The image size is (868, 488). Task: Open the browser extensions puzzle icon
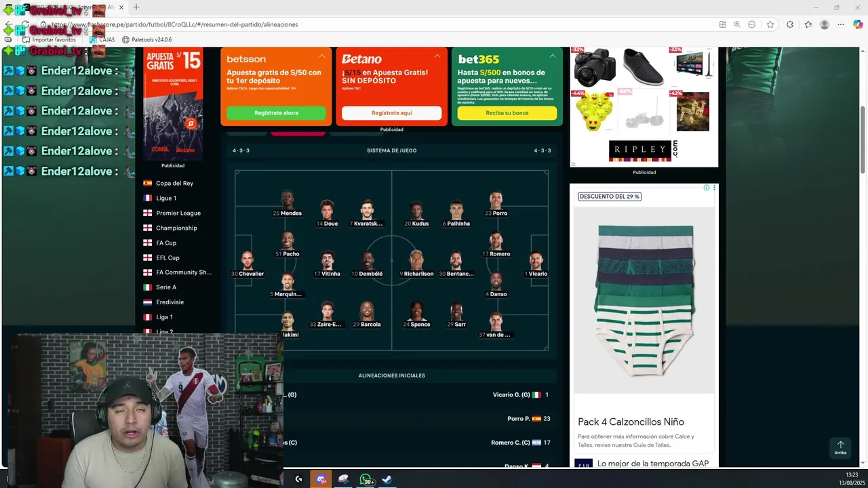790,24
